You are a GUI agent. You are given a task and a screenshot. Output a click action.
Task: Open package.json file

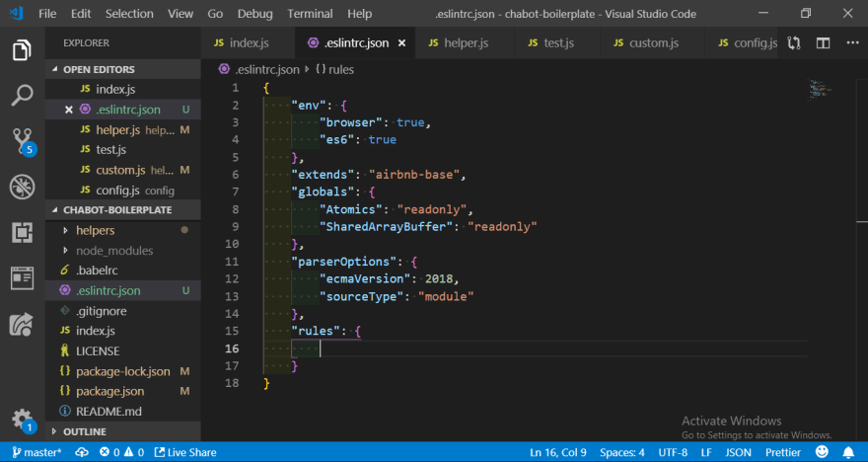coord(123,391)
